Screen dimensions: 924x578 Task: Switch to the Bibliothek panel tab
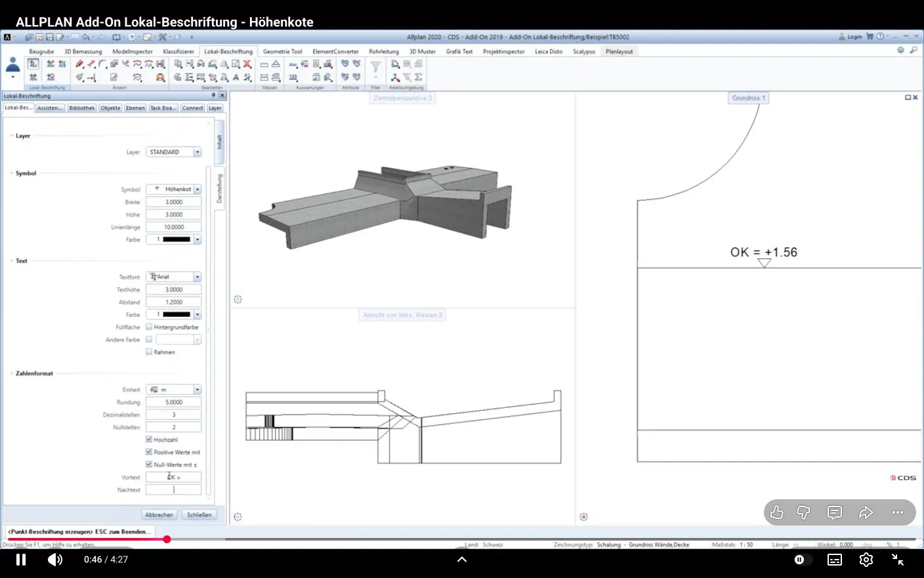(x=82, y=108)
